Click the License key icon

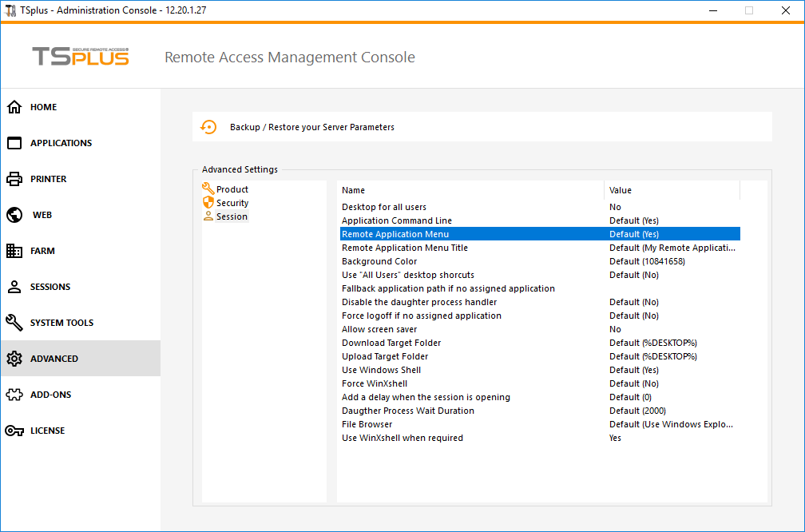click(14, 431)
